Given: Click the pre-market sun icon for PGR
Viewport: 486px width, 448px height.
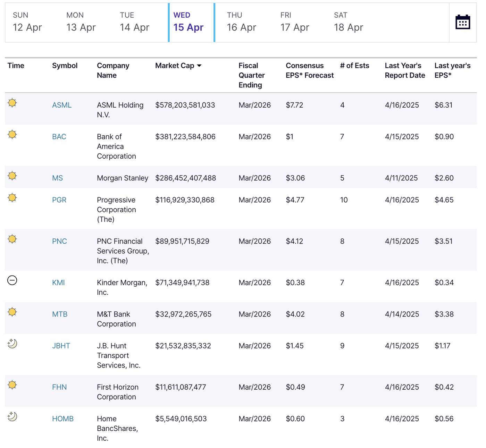Looking at the screenshot, I should 12,198.
